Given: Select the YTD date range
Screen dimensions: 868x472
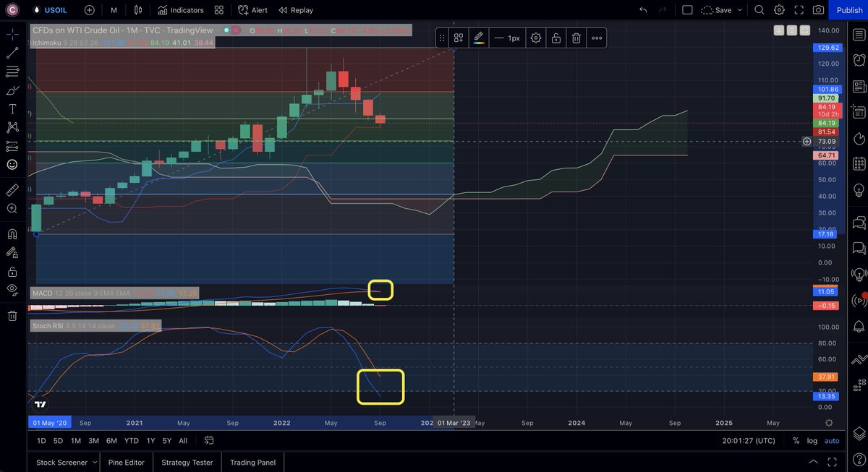Looking at the screenshot, I should pyautogui.click(x=131, y=440).
